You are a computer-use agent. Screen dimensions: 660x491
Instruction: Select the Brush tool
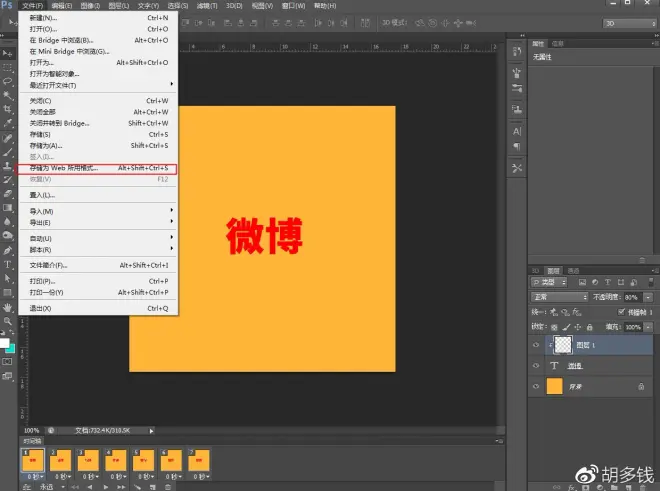click(7, 152)
